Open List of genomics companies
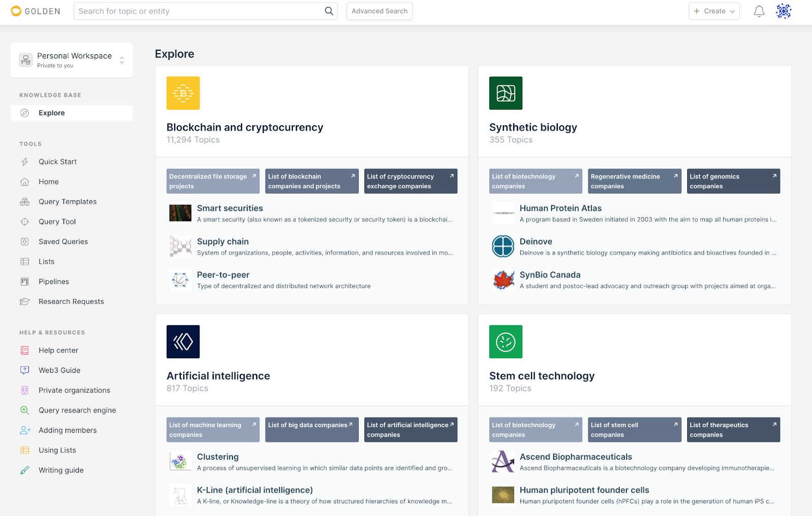Image resolution: width=812 pixels, height=516 pixels. tap(734, 181)
